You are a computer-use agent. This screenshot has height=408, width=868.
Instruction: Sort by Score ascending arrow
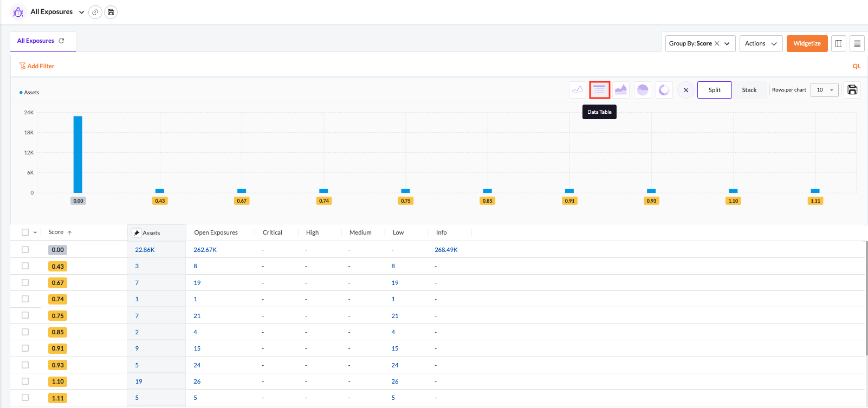click(69, 232)
